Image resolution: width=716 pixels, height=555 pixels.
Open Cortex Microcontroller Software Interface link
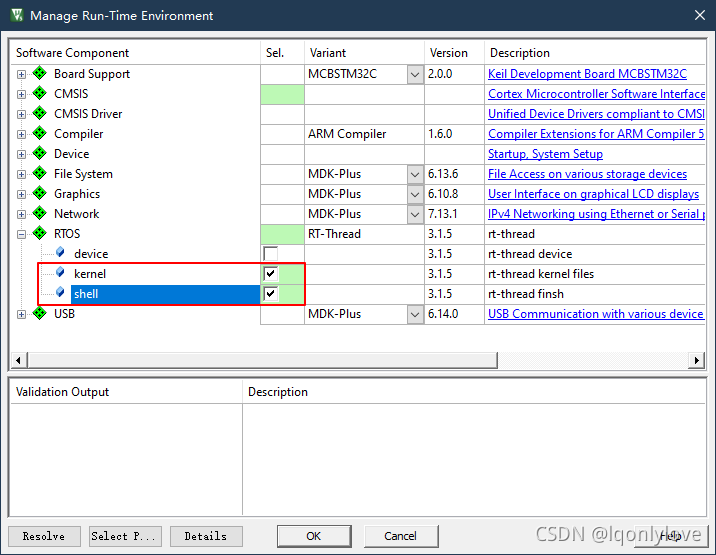point(596,94)
